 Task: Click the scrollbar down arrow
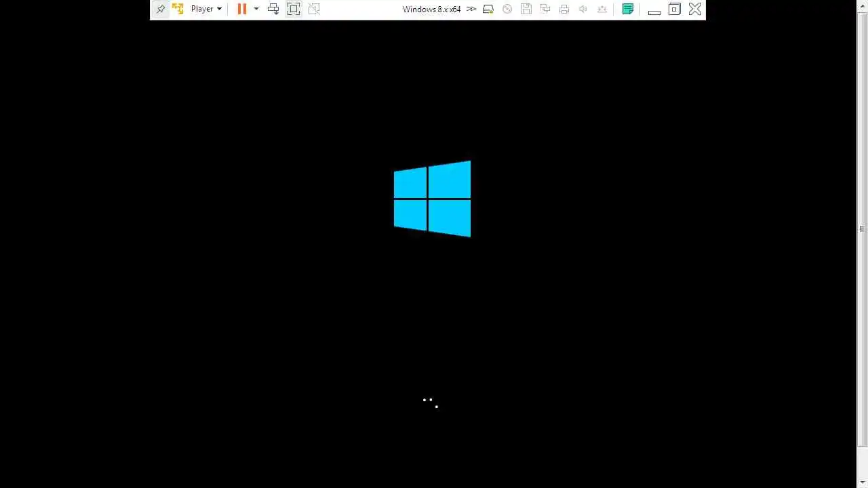863,482
